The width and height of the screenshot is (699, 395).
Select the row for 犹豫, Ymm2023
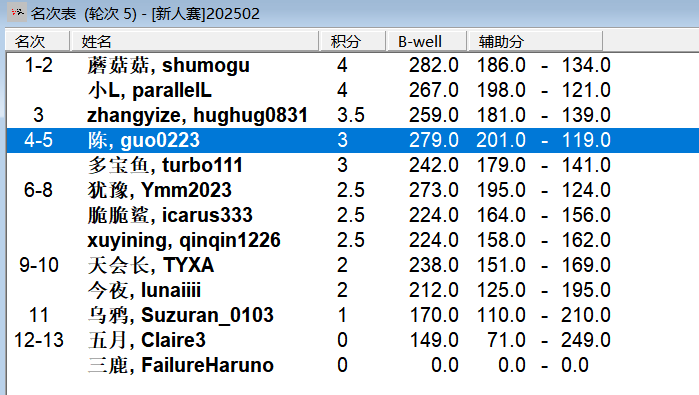click(x=353, y=190)
